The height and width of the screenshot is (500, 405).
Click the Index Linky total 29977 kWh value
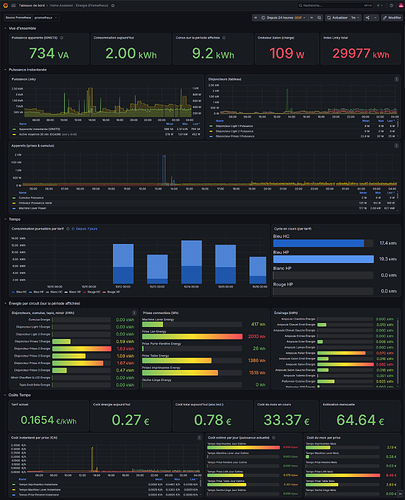(361, 53)
